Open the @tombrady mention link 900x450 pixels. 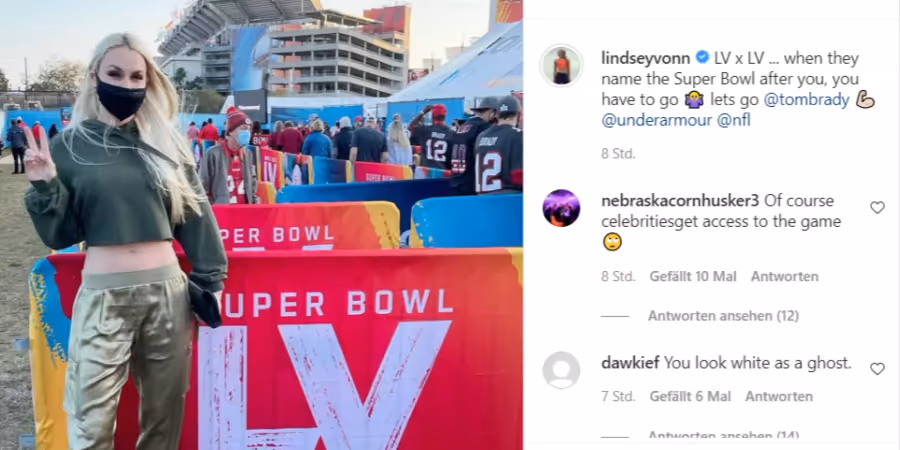point(806,100)
